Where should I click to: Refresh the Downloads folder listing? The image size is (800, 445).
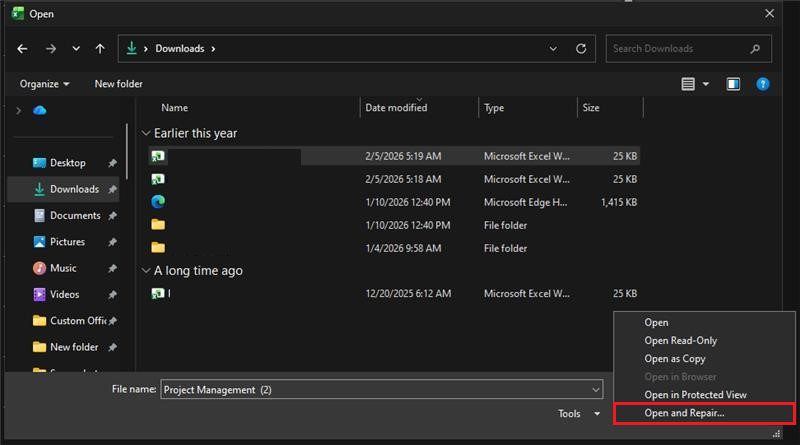(581, 49)
